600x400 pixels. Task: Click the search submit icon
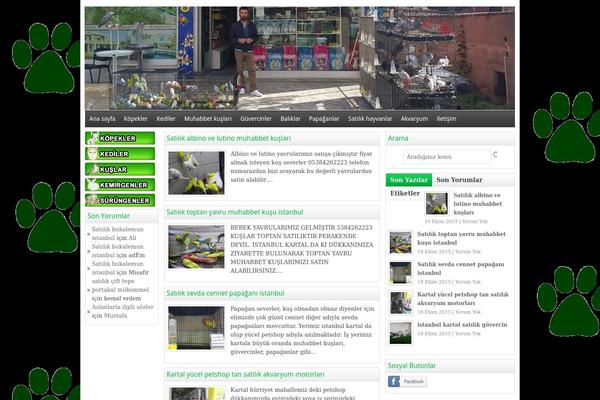(495, 154)
